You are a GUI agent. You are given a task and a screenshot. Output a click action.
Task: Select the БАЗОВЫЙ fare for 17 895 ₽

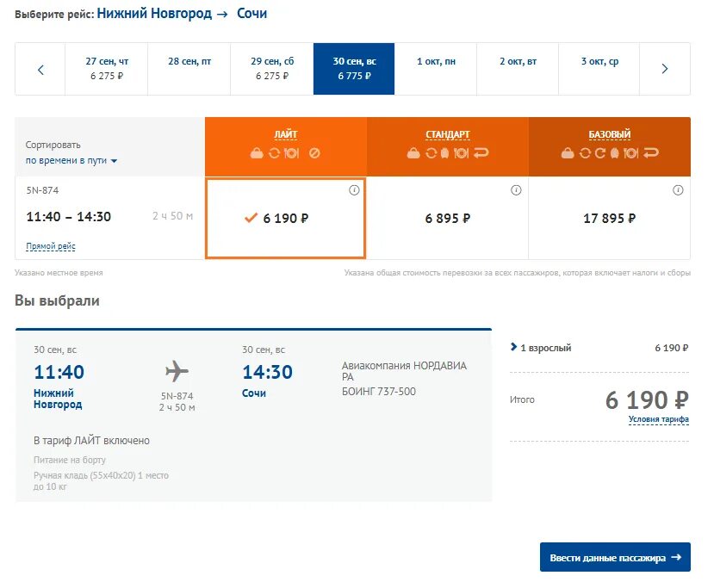click(609, 219)
